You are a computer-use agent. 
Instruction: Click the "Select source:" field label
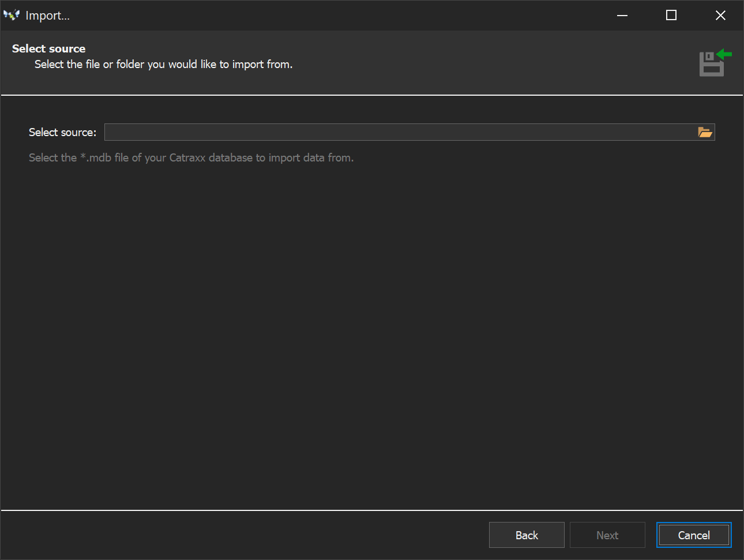[62, 133]
